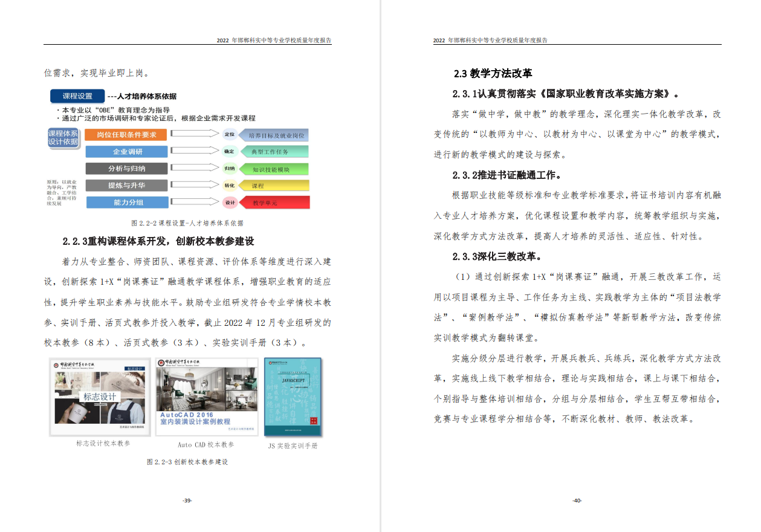Viewport: 761px width, 532px height.
Task: Click the 培养目标及就业岗位 arrow box
Action: pos(274,135)
